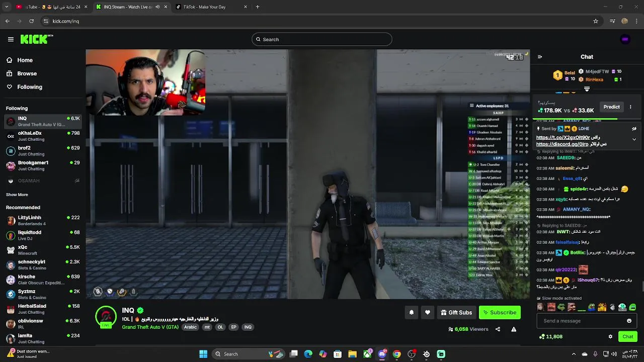644x362 pixels.
Task: Open recommended channel IamRa
Action: coord(43,338)
